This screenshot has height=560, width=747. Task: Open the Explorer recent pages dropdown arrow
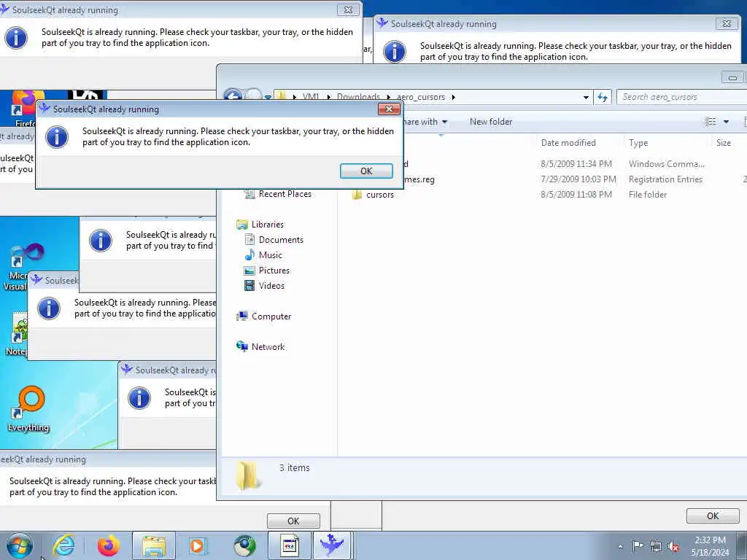click(268, 97)
